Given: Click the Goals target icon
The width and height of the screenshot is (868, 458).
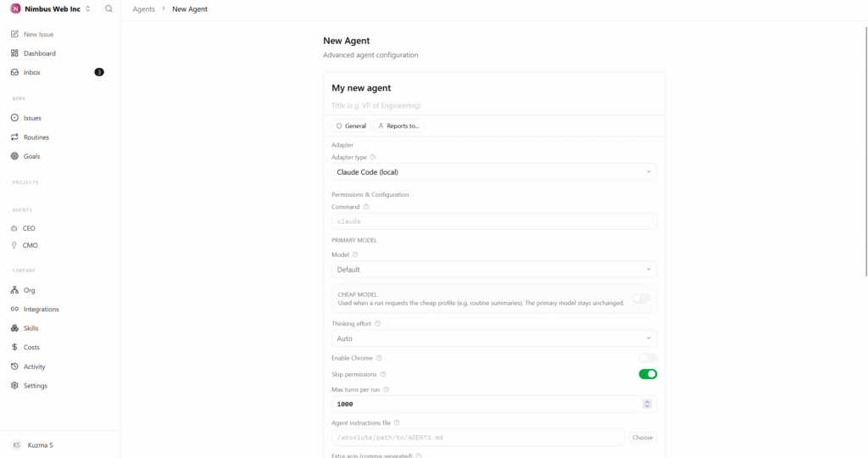Looking at the screenshot, I should [x=14, y=156].
